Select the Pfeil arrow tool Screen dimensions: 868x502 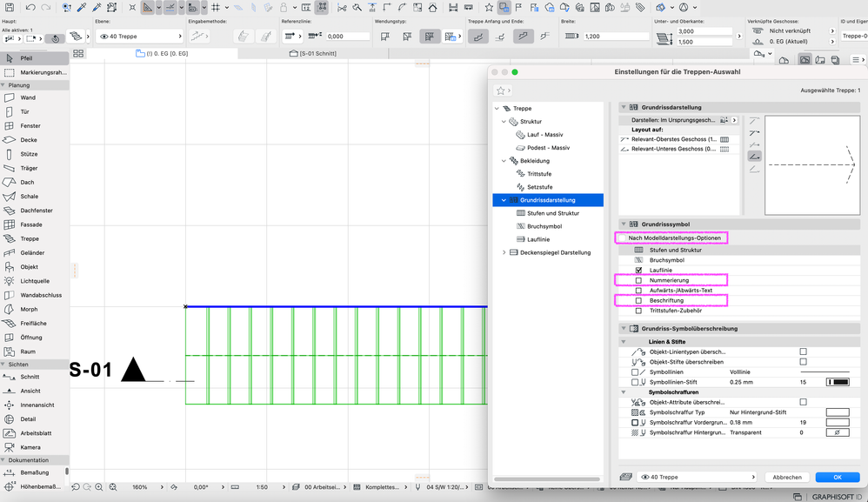click(26, 58)
